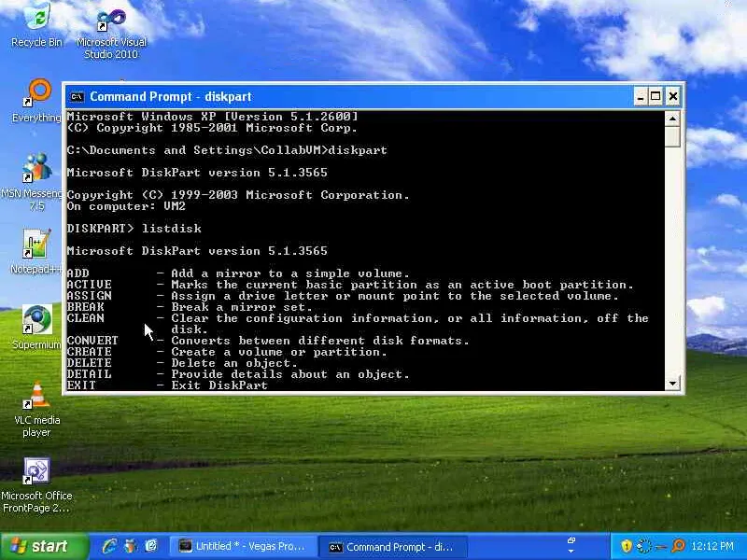Select MSN Messenger 7.5 desktop icon

click(35, 182)
